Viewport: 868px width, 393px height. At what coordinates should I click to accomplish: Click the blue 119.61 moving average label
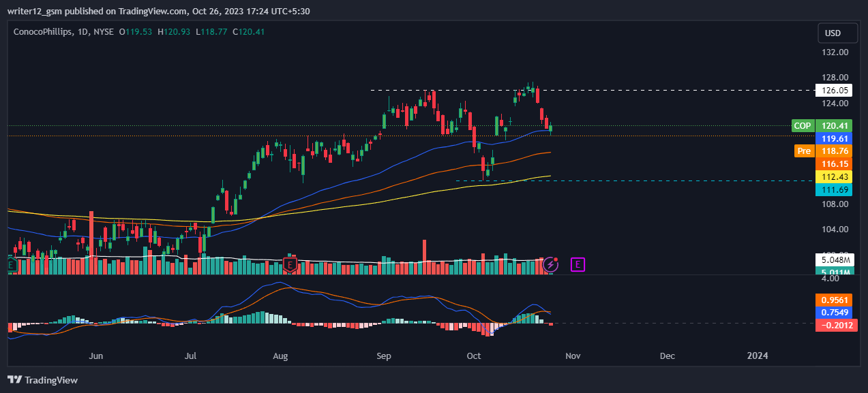833,138
